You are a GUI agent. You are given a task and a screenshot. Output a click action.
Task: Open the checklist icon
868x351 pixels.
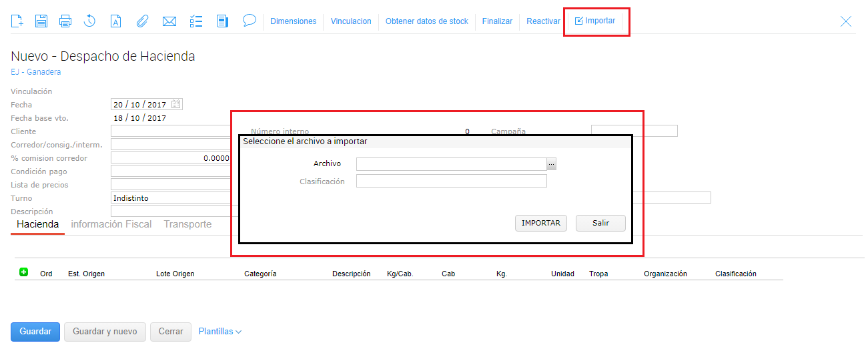click(196, 21)
